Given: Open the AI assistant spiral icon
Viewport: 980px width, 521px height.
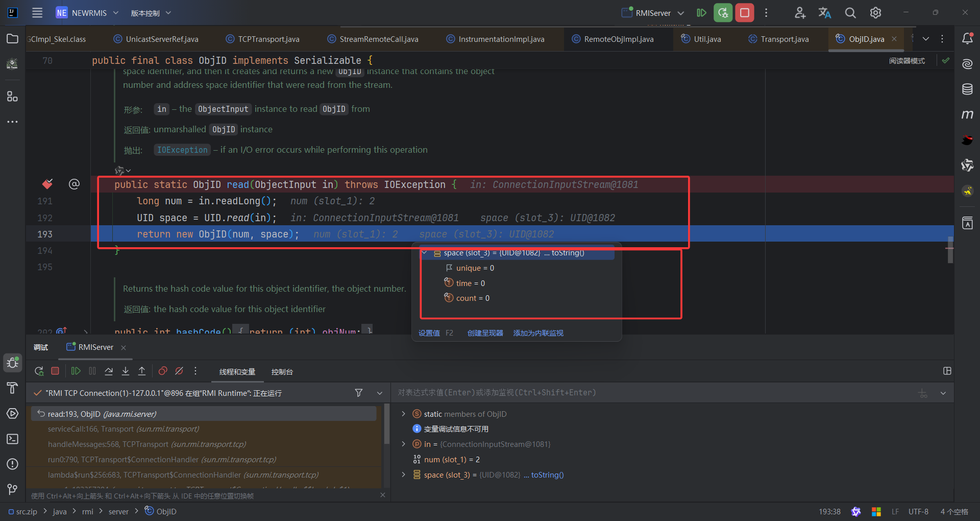Looking at the screenshot, I should tap(967, 64).
